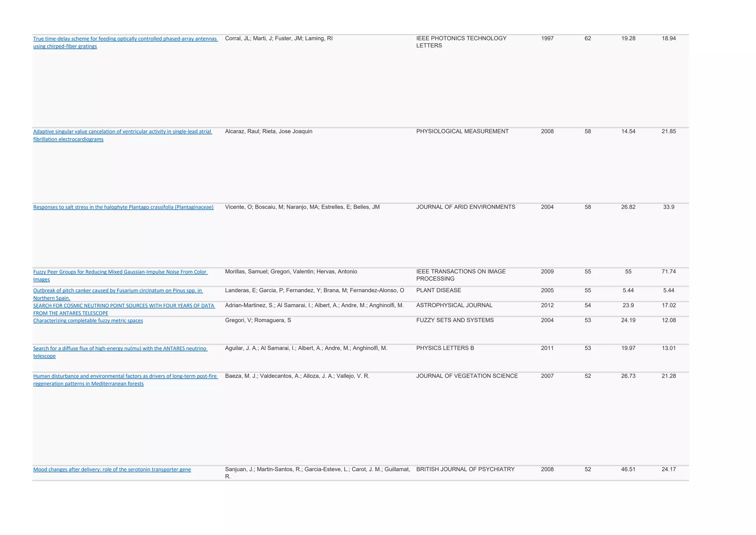Click value 14.54 in Physiological Measurement row
756x535 pixels.
[x=628, y=132]
